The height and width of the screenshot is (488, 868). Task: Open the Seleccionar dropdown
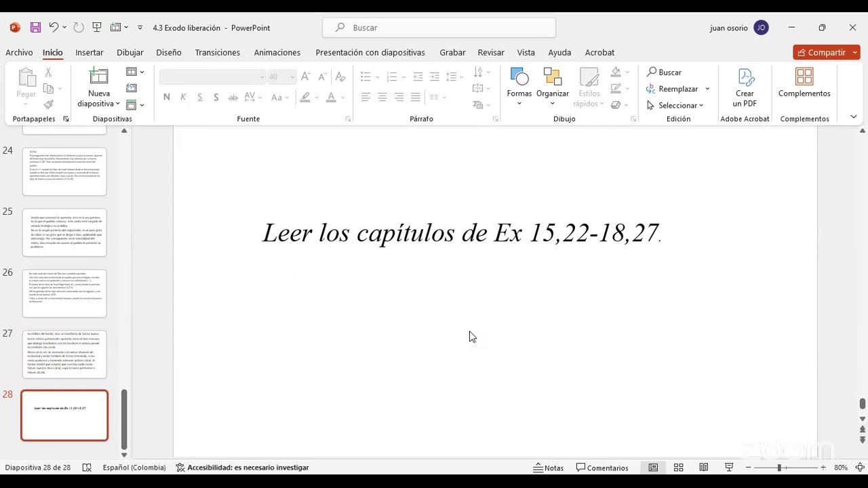coord(675,105)
